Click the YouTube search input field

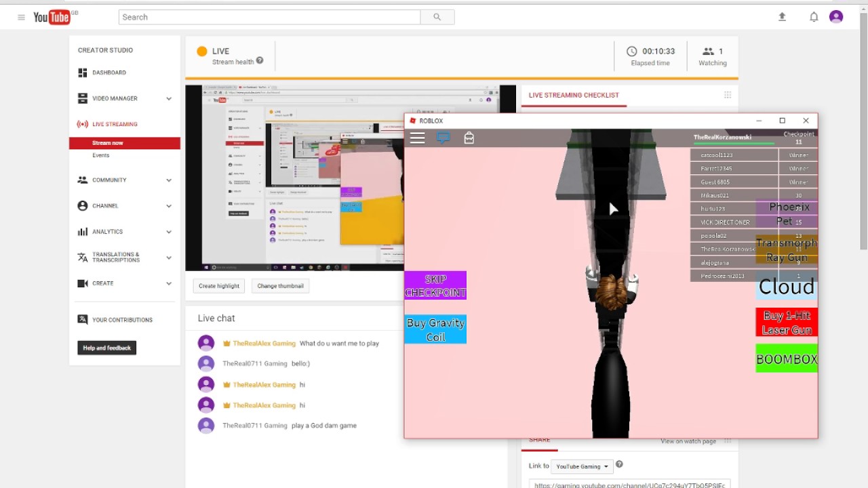coord(269,17)
